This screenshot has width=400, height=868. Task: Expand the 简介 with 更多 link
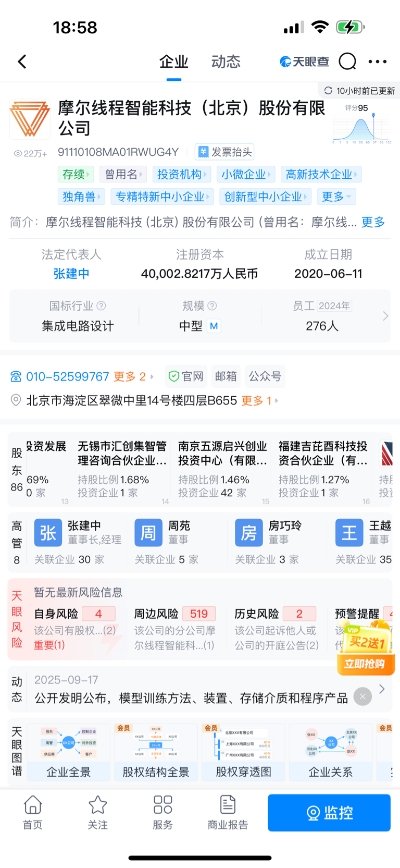[373, 223]
